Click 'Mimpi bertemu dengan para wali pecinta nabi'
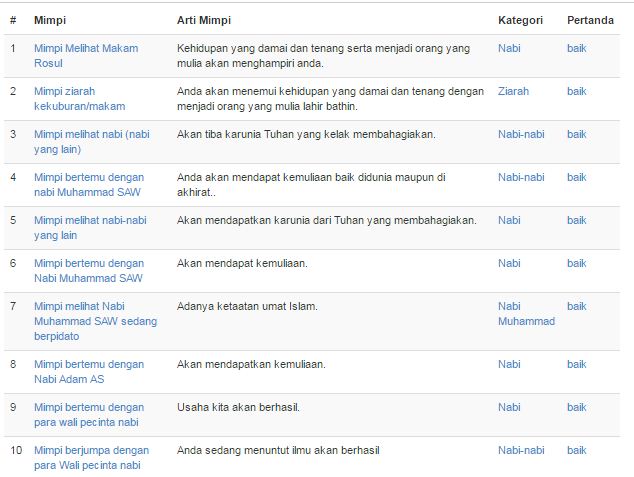Screen dimensions: 634x477 pyautogui.click(x=89, y=415)
